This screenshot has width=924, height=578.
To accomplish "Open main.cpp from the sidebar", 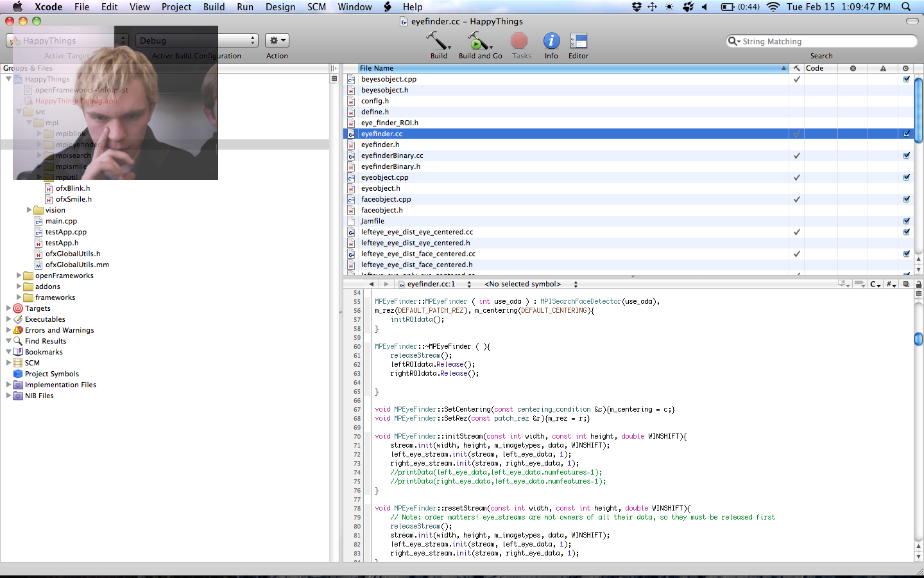I will (61, 221).
